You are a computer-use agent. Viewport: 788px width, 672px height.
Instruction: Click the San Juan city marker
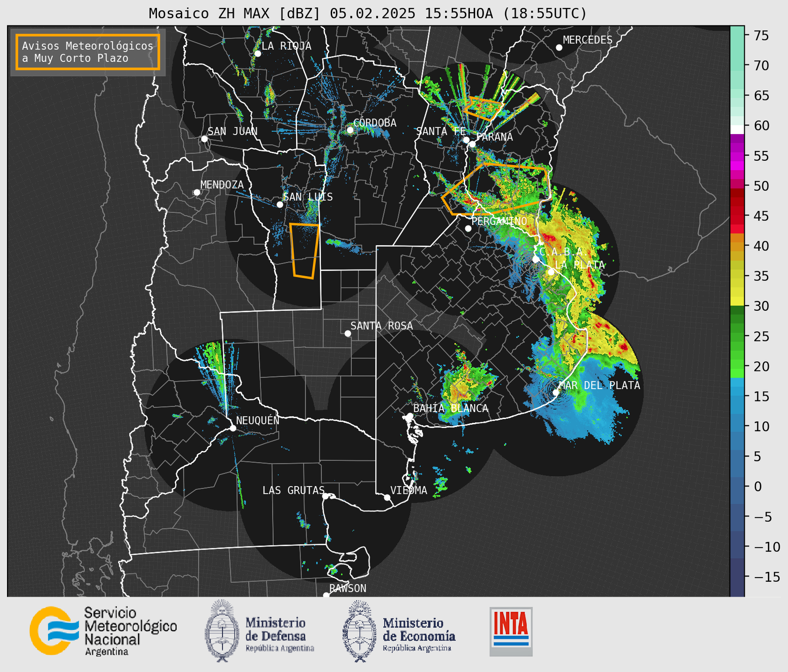click(204, 139)
